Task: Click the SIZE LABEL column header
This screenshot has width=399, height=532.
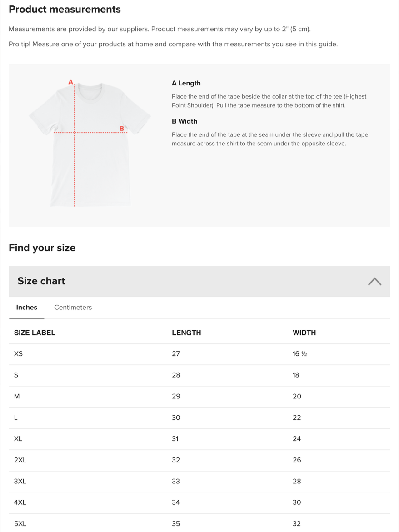Action: tap(35, 333)
